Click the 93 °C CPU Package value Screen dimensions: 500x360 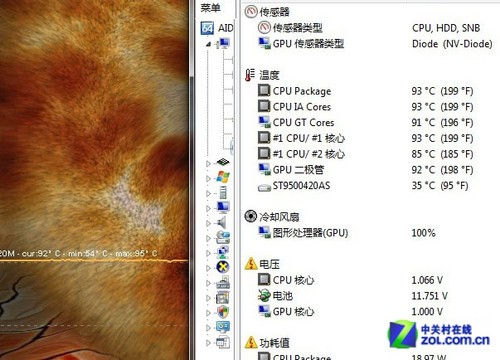click(442, 91)
